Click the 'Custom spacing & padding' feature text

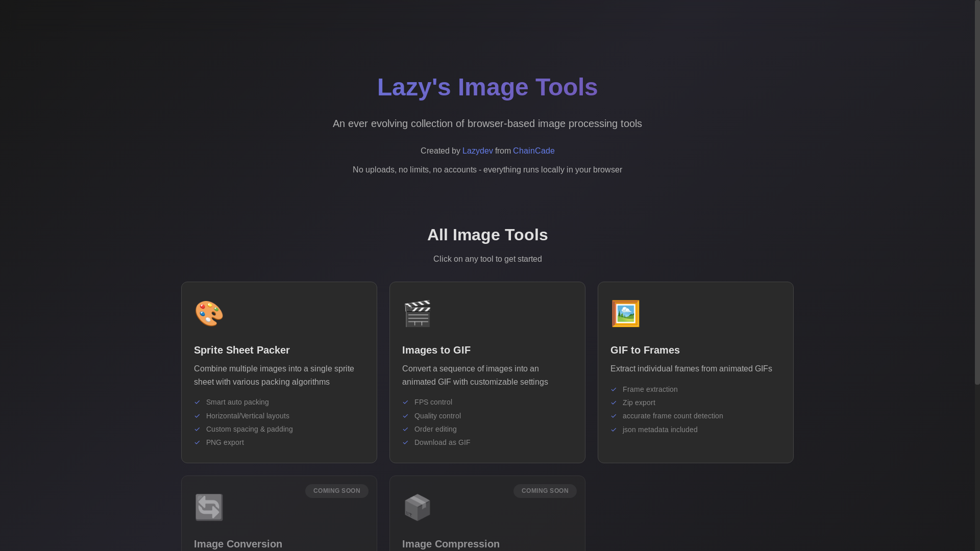tap(250, 429)
